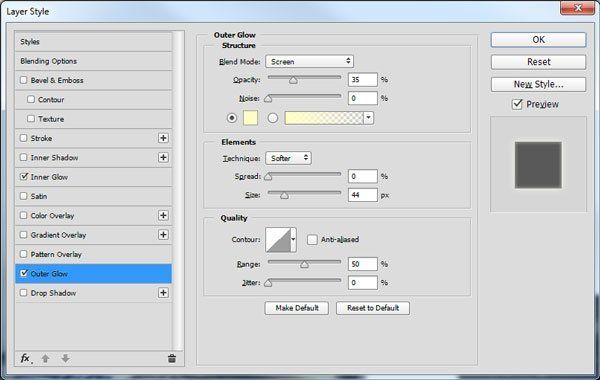This screenshot has width=600, height=380.
Task: Select the gradient glow radio button
Action: [x=272, y=118]
